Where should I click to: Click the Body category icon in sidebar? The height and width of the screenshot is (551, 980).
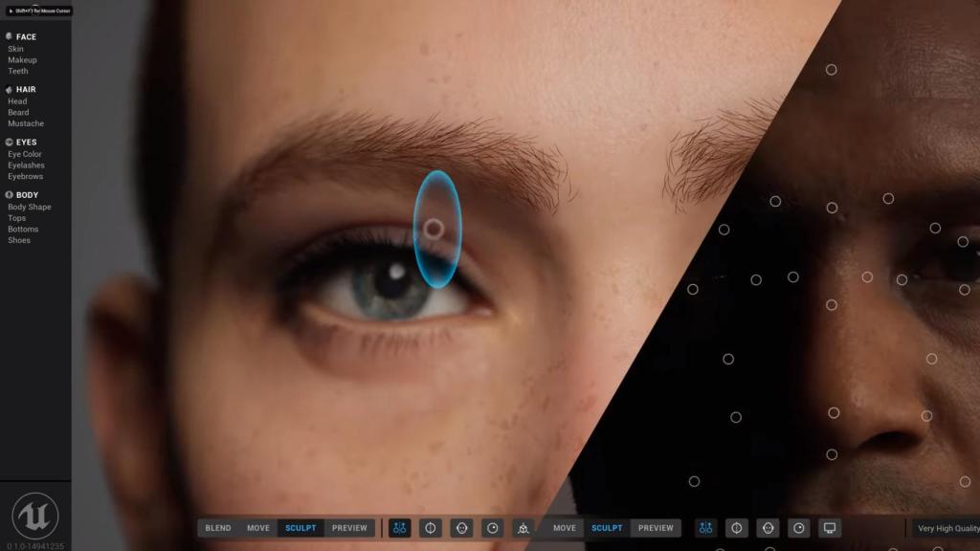(9, 195)
